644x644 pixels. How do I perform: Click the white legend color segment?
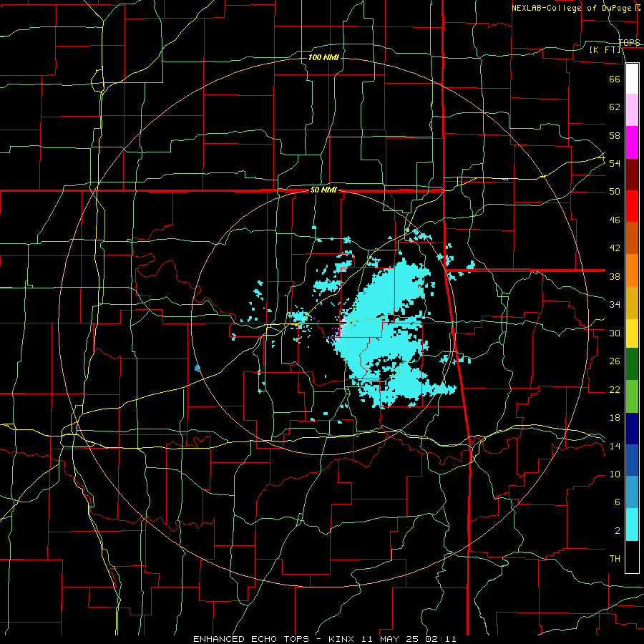point(632,79)
